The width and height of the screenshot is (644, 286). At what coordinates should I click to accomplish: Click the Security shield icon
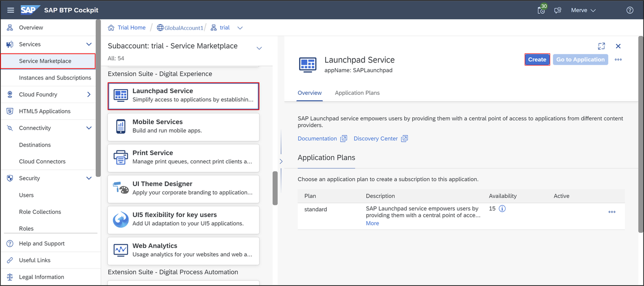10,178
